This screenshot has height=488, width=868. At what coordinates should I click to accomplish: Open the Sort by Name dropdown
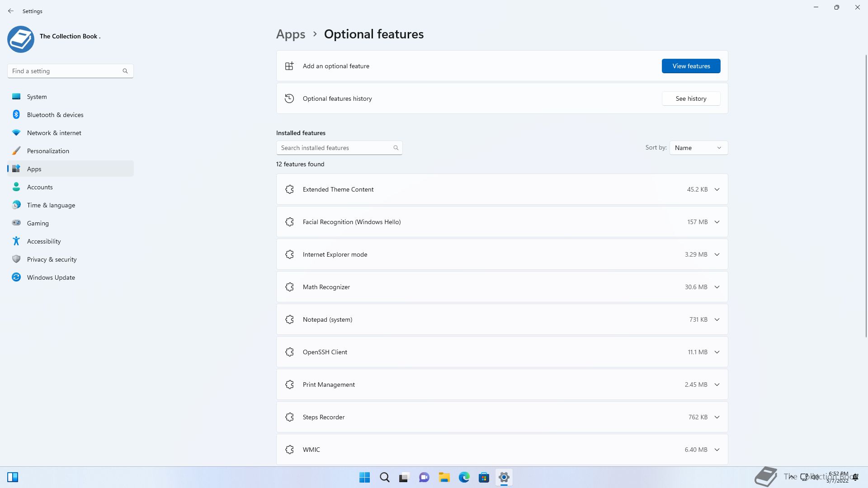coord(698,148)
